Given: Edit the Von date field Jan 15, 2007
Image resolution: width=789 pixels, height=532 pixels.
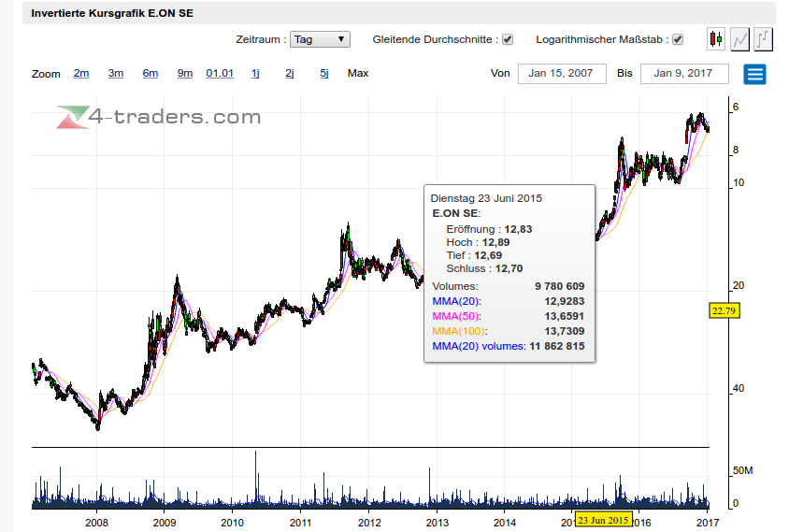Looking at the screenshot, I should 562,74.
